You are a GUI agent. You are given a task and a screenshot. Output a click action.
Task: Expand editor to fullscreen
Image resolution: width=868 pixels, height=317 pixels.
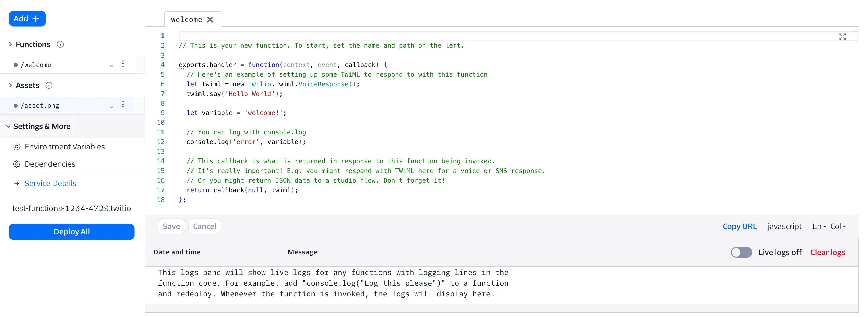842,37
